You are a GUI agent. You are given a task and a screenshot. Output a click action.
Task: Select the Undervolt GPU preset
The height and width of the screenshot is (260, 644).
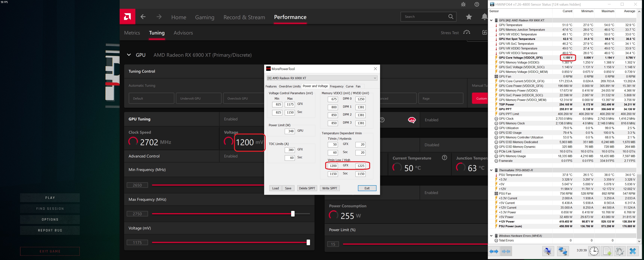click(198, 98)
